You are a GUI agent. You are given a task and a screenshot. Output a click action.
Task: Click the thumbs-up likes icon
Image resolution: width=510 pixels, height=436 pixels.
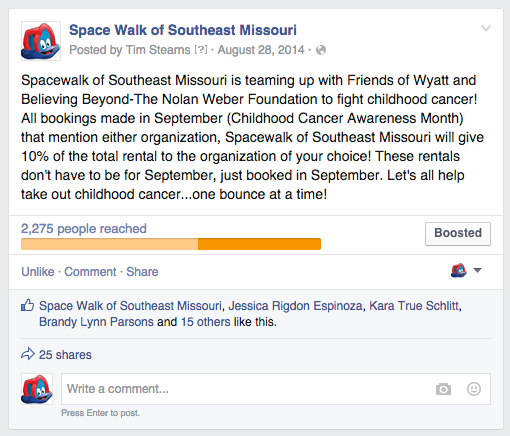coord(27,305)
